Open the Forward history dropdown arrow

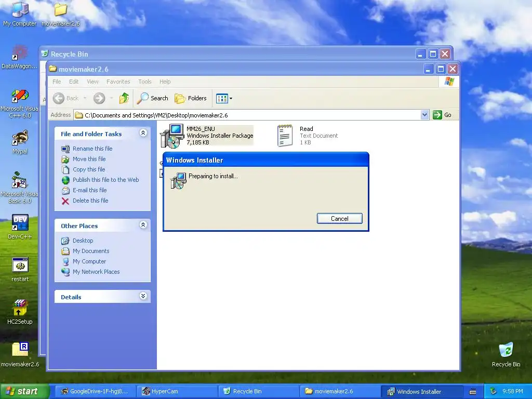tap(111, 98)
